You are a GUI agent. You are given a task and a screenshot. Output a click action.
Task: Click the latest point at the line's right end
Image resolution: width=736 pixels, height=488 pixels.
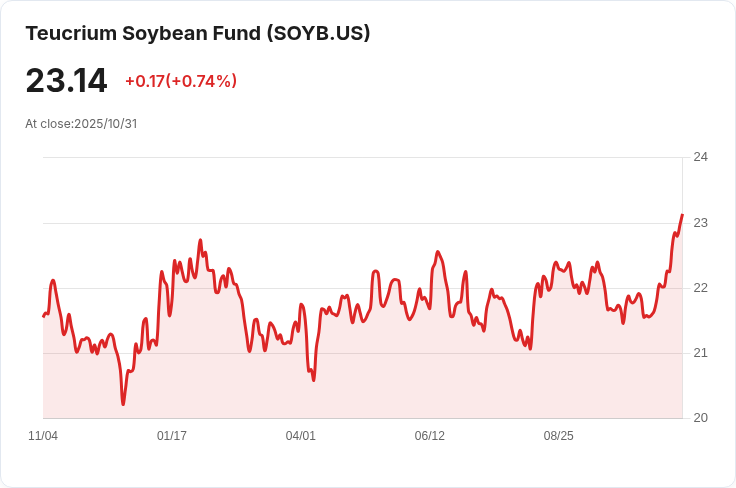click(682, 215)
